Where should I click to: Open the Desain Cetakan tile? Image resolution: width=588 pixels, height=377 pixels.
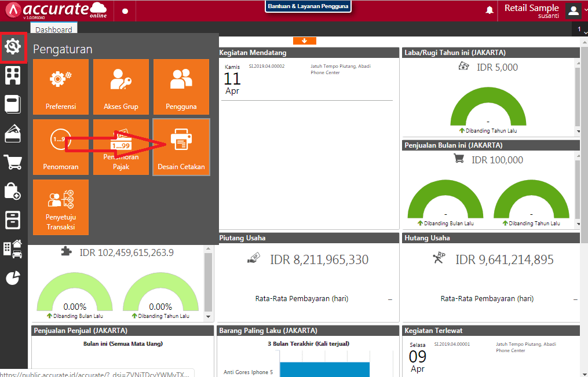(x=181, y=147)
